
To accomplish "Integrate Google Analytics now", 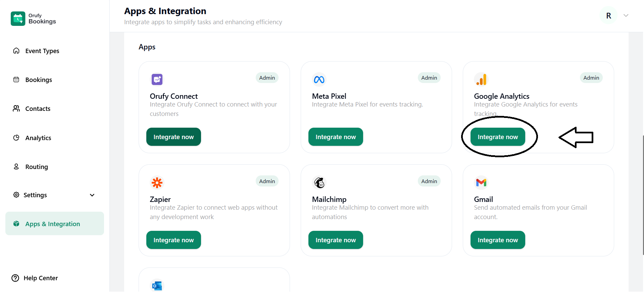I will (x=498, y=137).
